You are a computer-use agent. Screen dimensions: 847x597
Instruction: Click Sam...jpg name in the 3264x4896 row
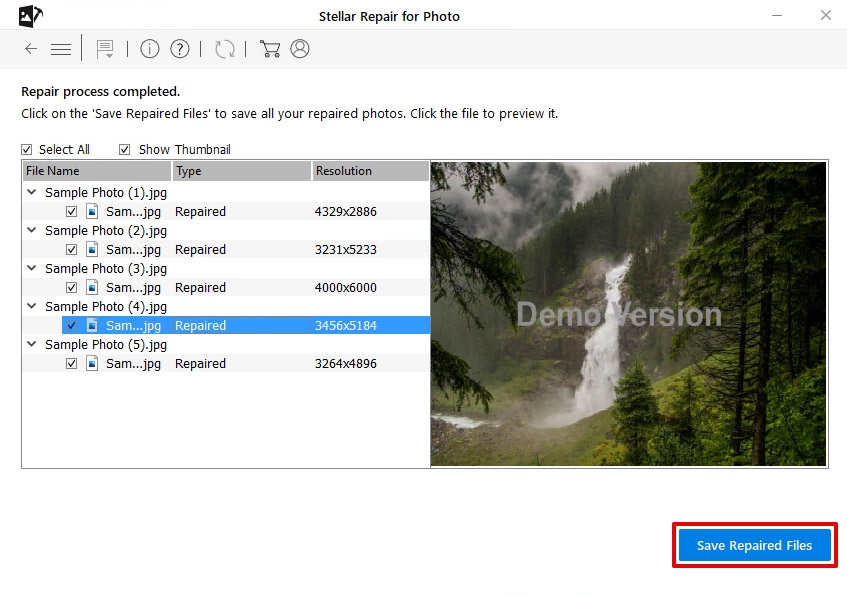[x=133, y=364]
